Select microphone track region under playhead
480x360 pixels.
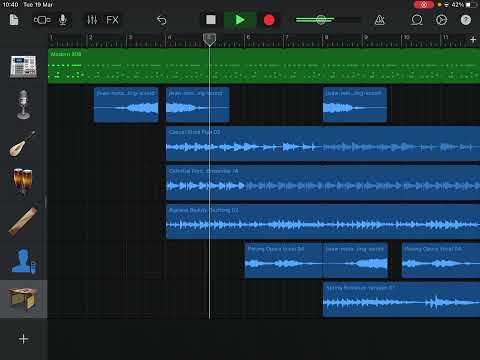pos(198,105)
